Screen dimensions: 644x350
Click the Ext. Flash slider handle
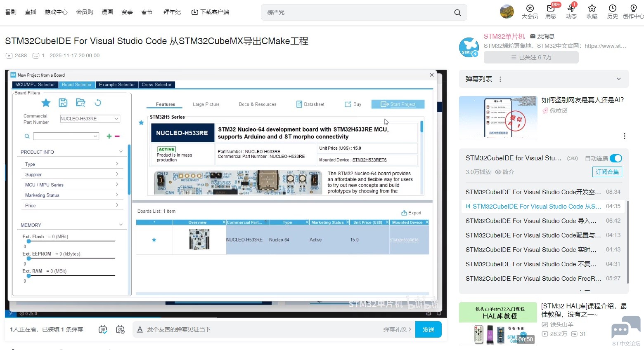[29, 241]
